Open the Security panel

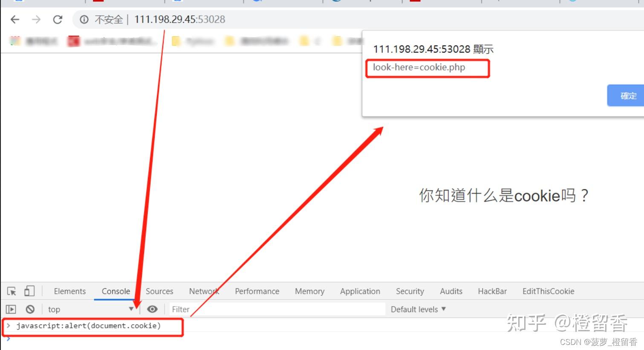click(x=410, y=291)
